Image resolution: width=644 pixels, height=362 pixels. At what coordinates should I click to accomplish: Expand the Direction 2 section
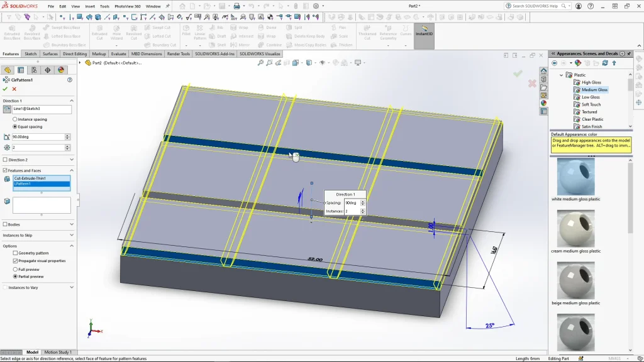(71, 160)
